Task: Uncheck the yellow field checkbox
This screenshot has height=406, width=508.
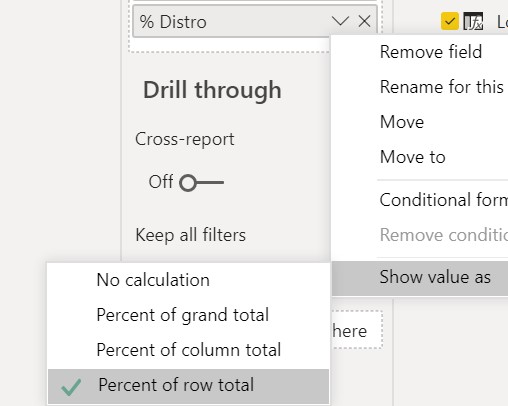Action: tap(450, 21)
